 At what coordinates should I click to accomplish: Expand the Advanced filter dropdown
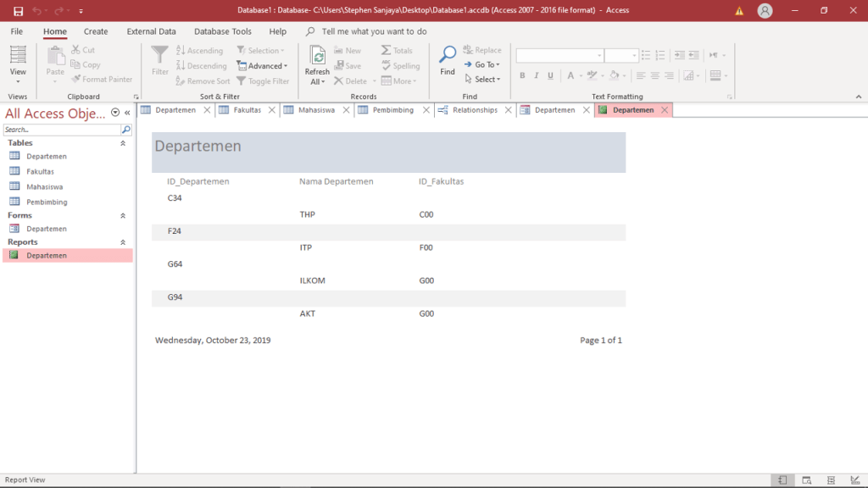tap(264, 66)
